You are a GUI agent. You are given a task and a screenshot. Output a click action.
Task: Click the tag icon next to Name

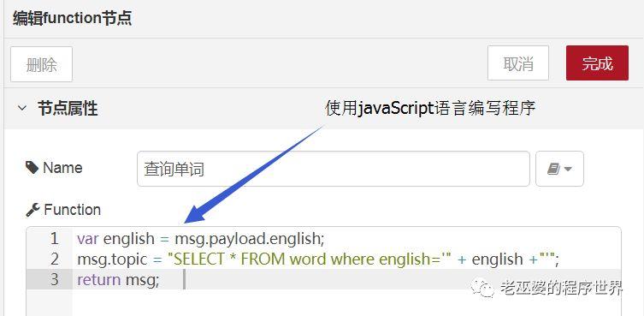[x=32, y=168]
